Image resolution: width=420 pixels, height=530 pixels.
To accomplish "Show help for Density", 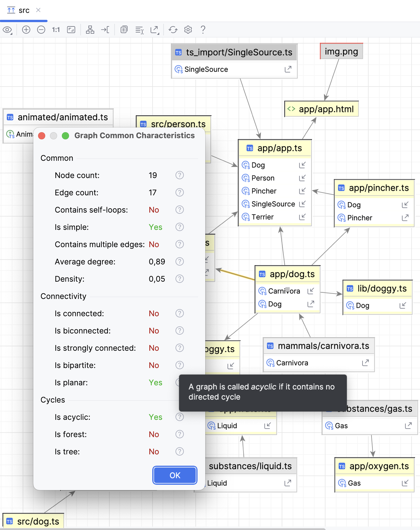I will 180,279.
